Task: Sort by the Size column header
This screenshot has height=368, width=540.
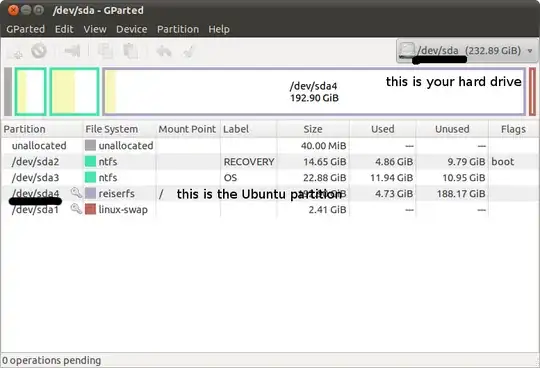Action: [x=313, y=129]
